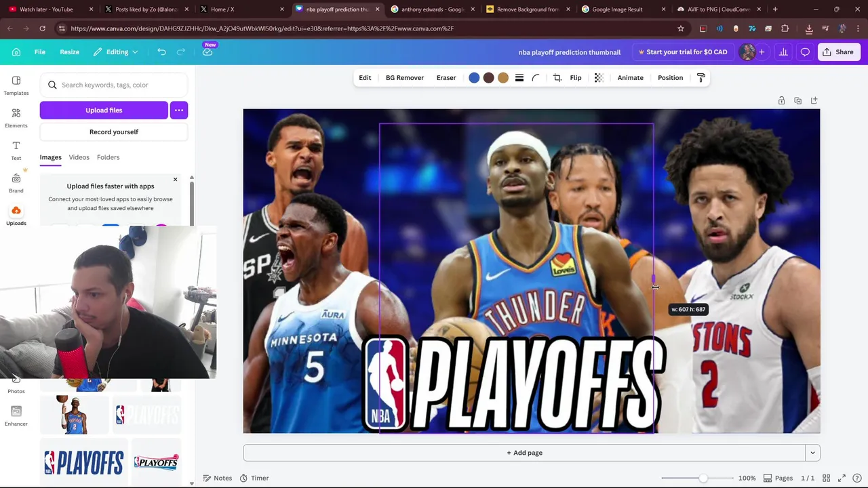Open the Transparency checkerboard icon
Image resolution: width=868 pixels, height=488 pixels.
(x=599, y=78)
